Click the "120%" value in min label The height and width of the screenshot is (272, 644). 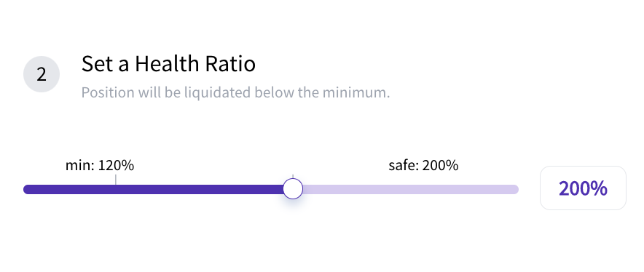point(117,166)
